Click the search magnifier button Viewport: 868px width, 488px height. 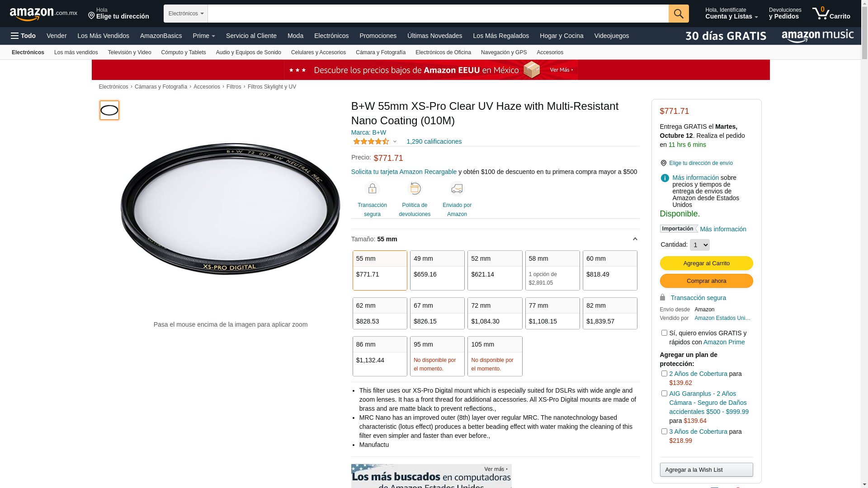(679, 14)
